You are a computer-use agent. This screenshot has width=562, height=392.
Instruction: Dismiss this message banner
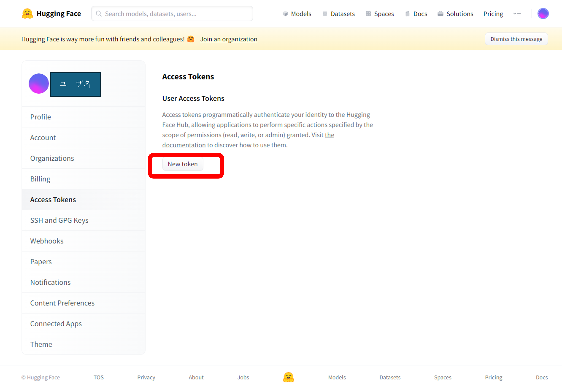[516, 39]
